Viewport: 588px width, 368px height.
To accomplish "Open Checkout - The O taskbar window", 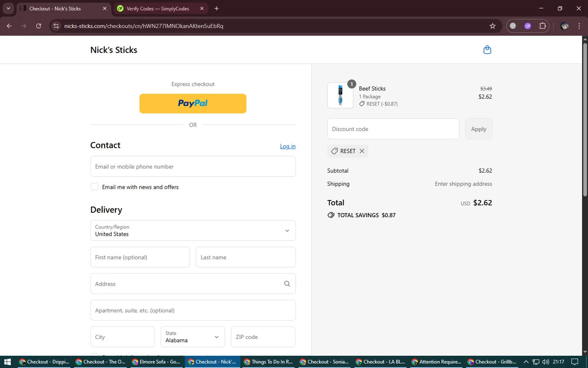I will tap(100, 362).
